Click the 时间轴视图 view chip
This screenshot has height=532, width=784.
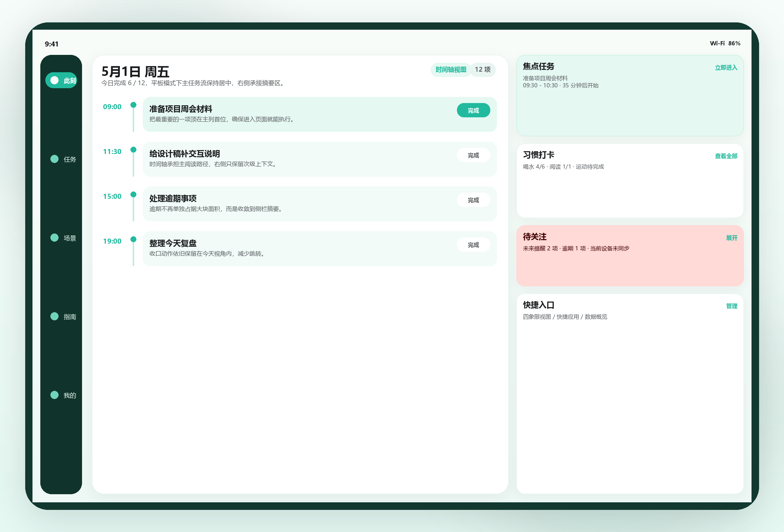tap(451, 70)
